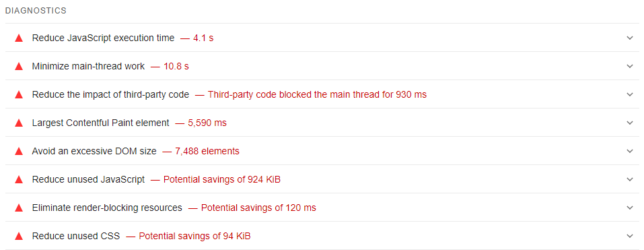The height and width of the screenshot is (250, 644).
Task: Click red triangle beside Largest Contentful Paint element
Action: point(18,123)
